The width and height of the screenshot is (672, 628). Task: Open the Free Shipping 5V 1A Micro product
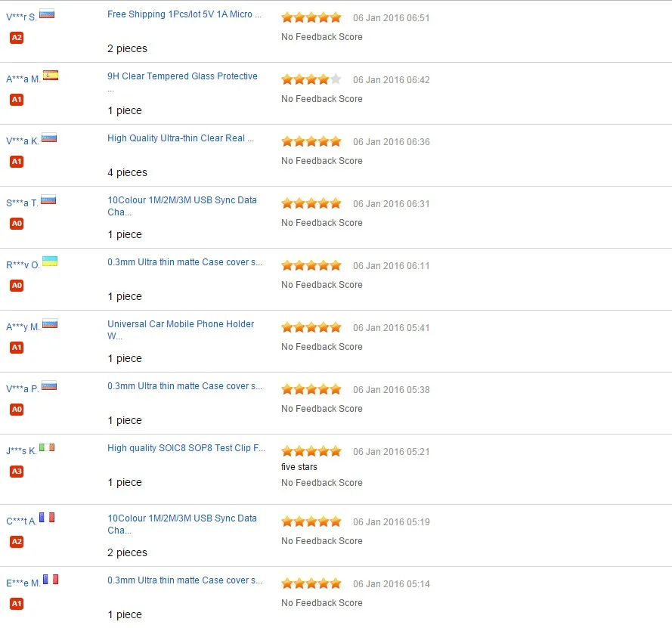[184, 14]
